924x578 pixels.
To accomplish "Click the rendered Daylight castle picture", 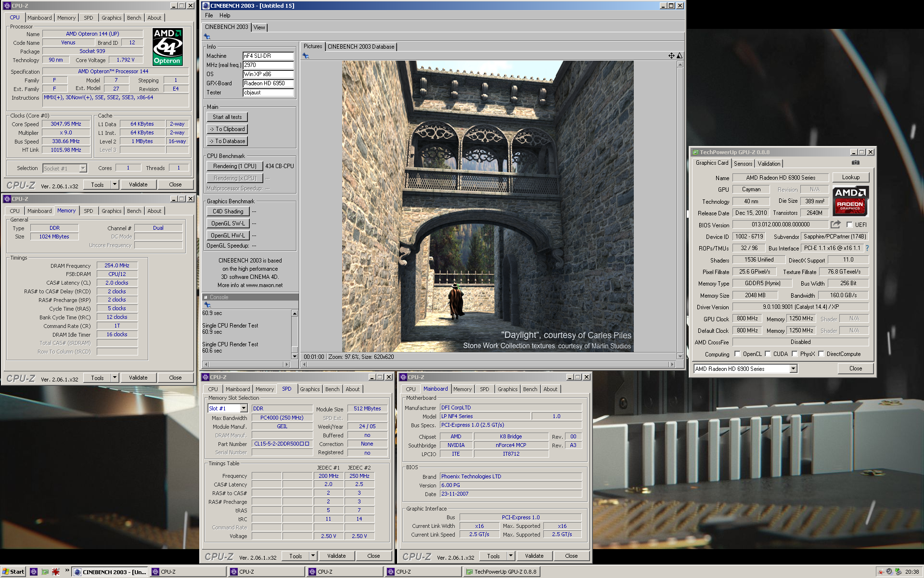I will (x=488, y=206).
